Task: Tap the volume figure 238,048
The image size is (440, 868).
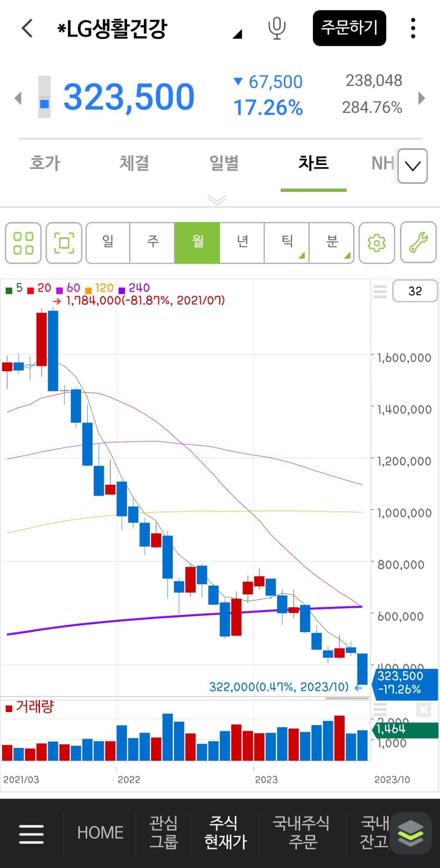Action: (x=374, y=80)
